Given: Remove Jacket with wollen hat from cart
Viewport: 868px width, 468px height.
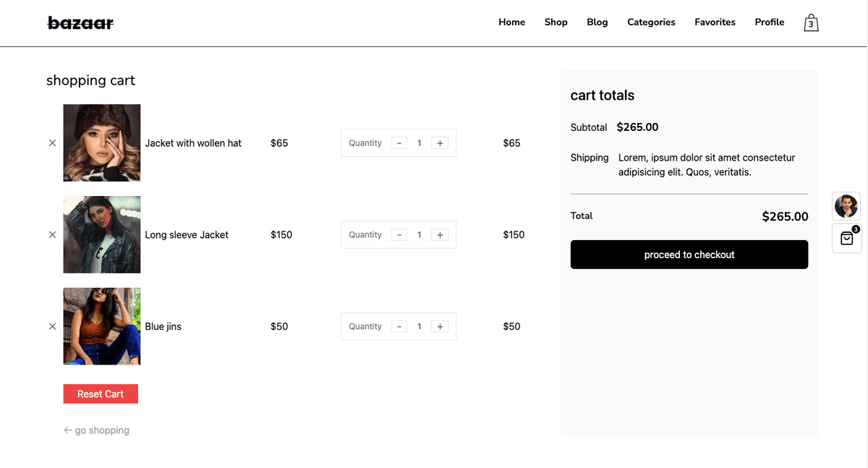Looking at the screenshot, I should point(52,143).
